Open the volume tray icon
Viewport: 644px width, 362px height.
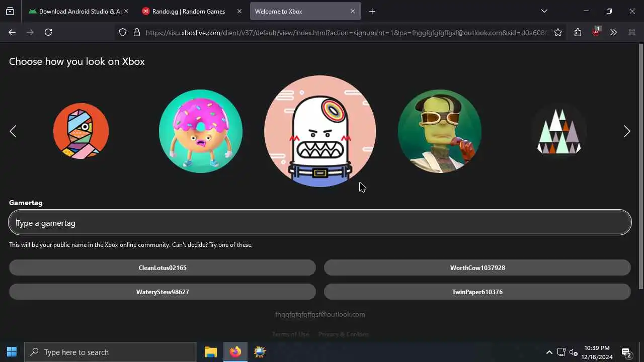click(x=573, y=352)
